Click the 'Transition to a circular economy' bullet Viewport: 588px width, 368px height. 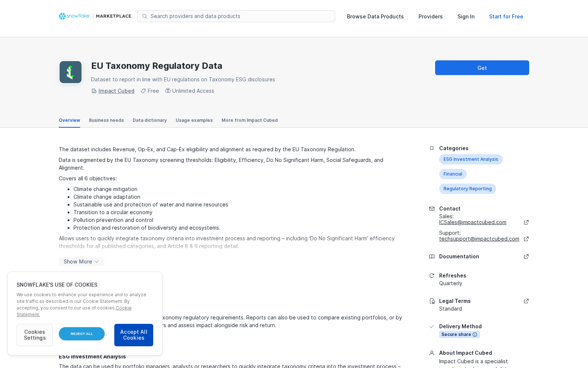click(113, 212)
